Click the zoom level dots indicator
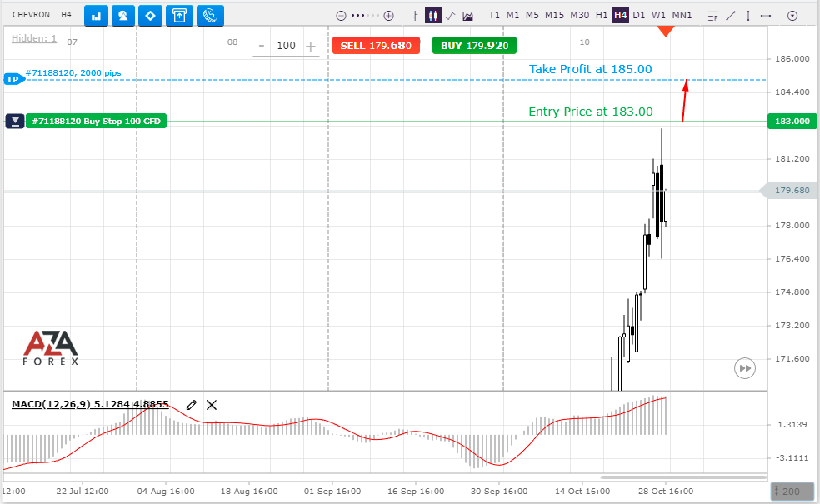Screen dimensions: 820x504 [x=365, y=16]
